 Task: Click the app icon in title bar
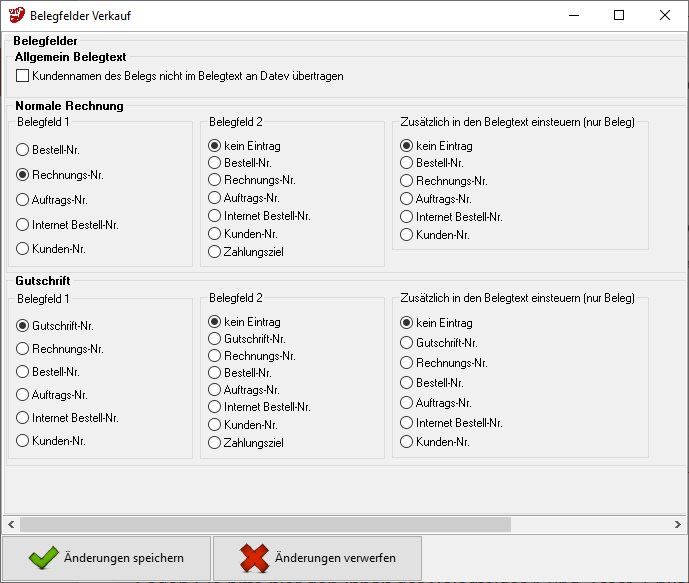coord(17,16)
